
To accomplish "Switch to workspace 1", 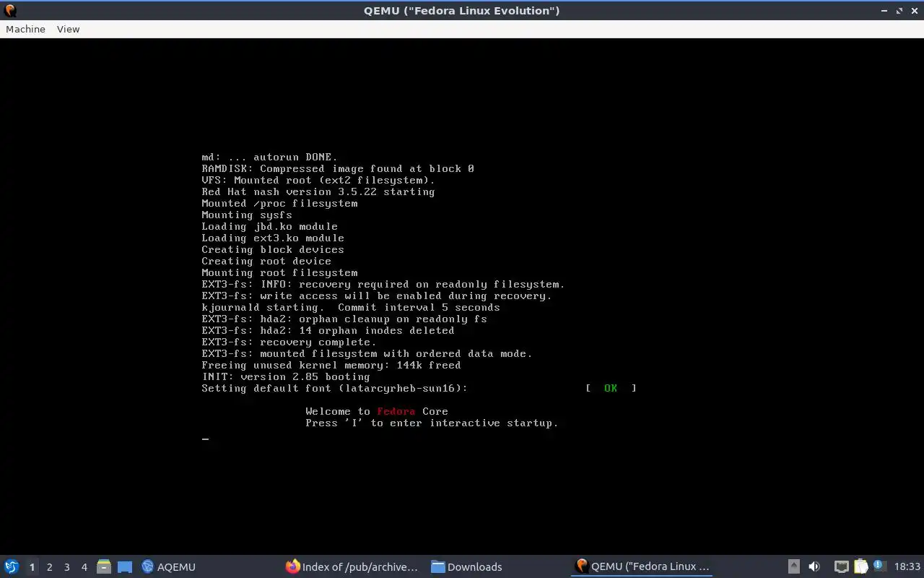I will point(32,567).
